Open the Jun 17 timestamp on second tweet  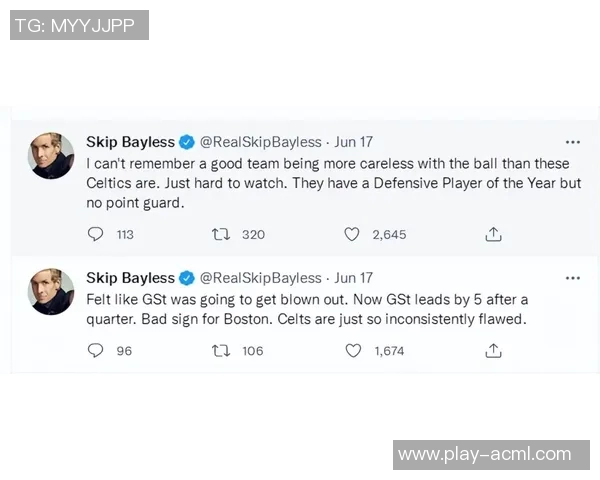click(x=353, y=278)
